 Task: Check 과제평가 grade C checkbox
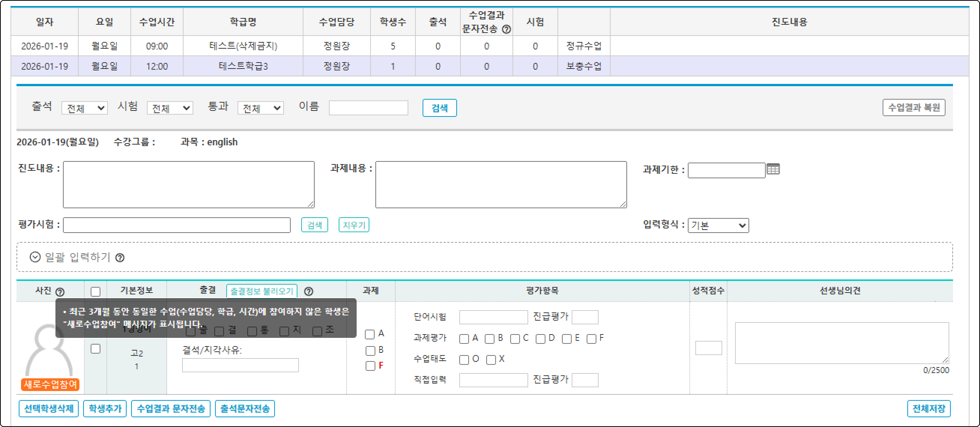pyautogui.click(x=515, y=338)
